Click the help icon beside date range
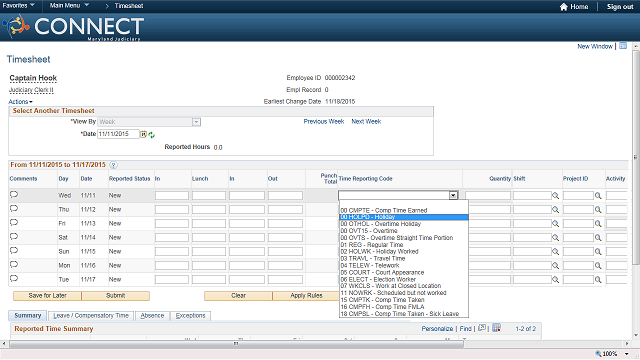The image size is (640, 360). click(x=113, y=165)
